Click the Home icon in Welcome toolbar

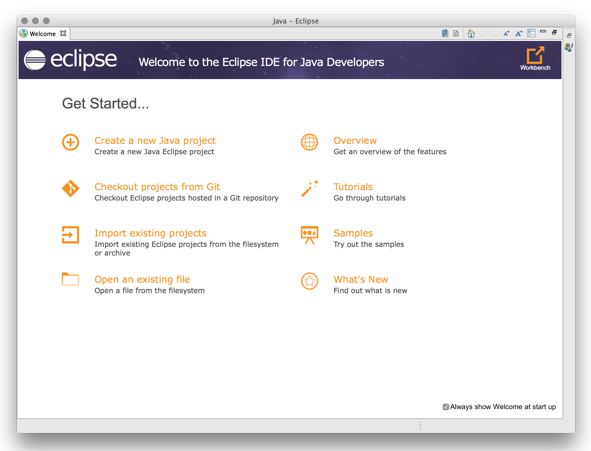tap(471, 34)
